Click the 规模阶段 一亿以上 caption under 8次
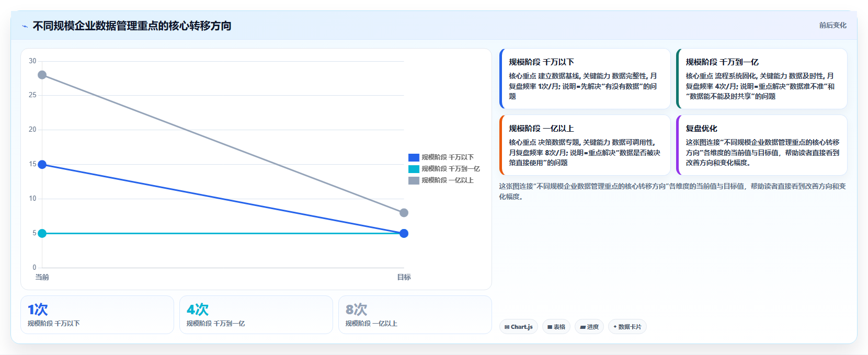 click(x=371, y=324)
